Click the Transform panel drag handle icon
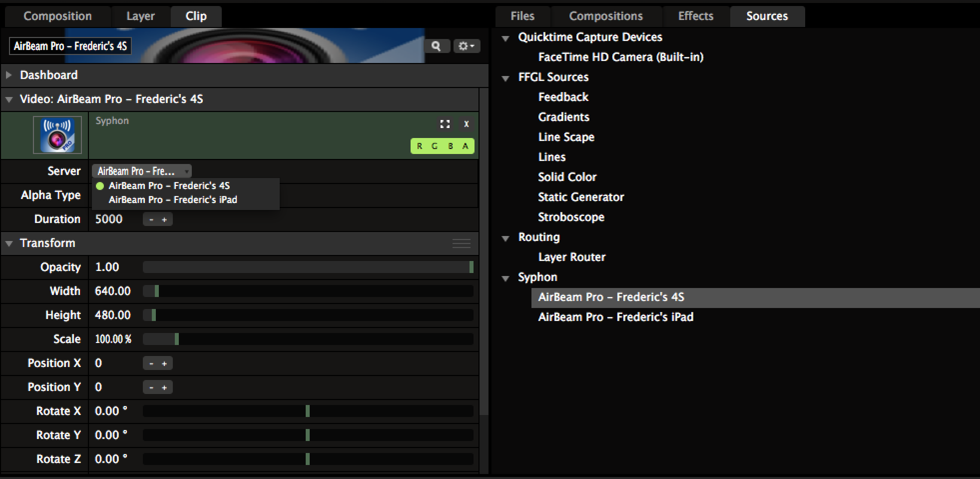This screenshot has width=980, height=479. [461, 243]
